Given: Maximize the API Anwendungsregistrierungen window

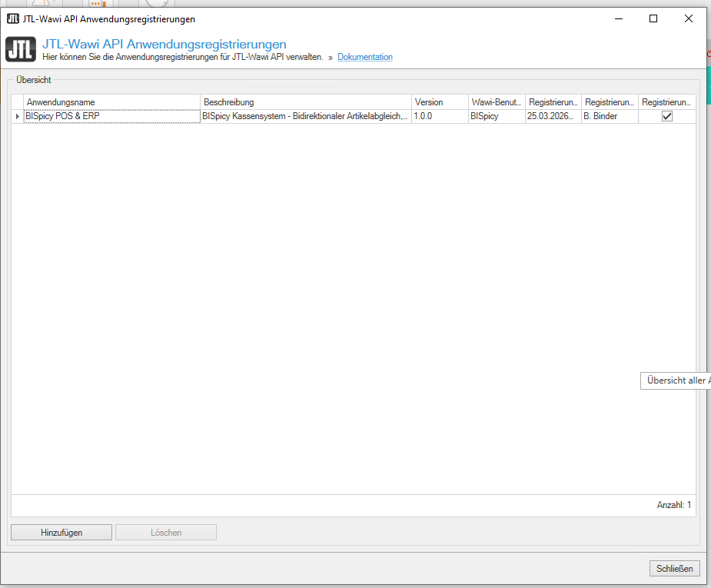Looking at the screenshot, I should pyautogui.click(x=653, y=18).
